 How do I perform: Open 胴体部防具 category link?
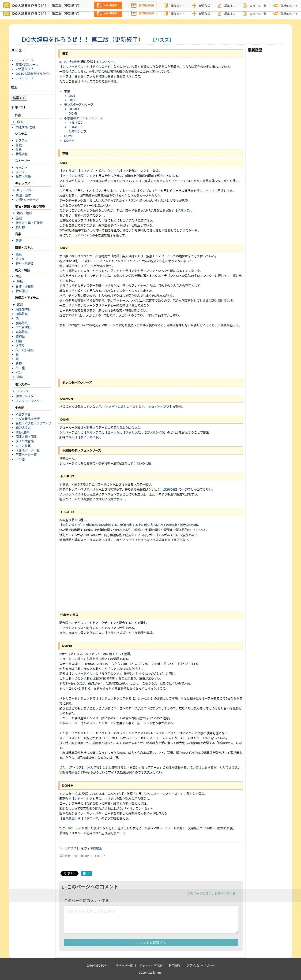coord(23,310)
